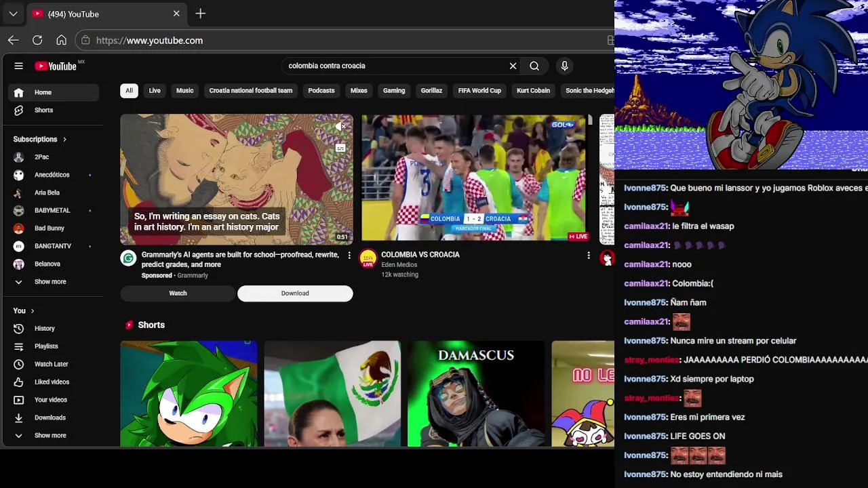Toggle mute on Grammarly ad preview
This screenshot has height=488, width=868.
(x=340, y=127)
